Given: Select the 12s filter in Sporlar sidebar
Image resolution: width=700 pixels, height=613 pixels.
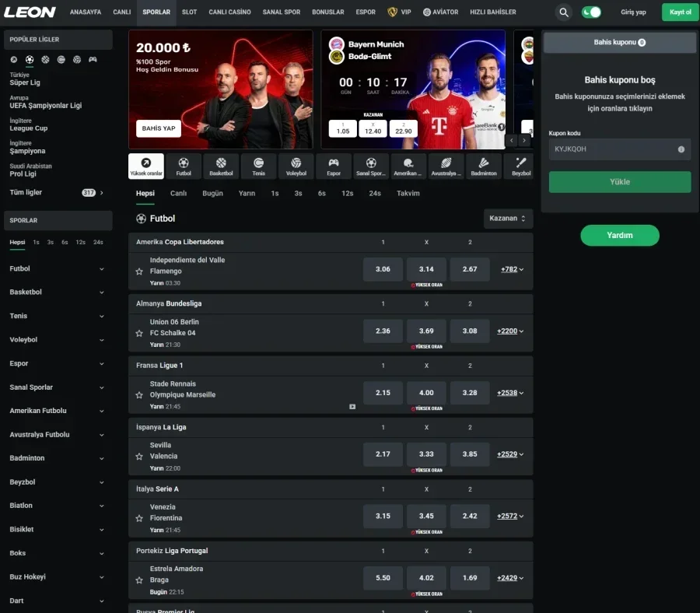Looking at the screenshot, I should 80,242.
